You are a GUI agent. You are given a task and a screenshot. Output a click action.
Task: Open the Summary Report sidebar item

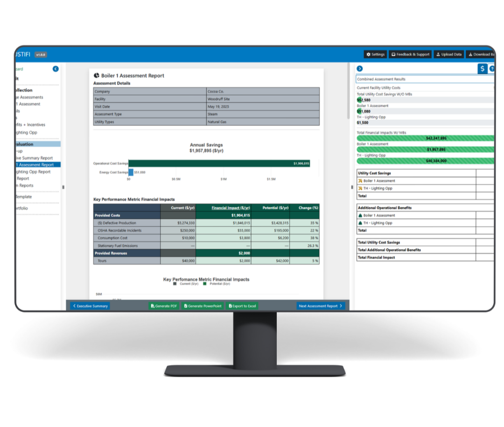coord(35,158)
